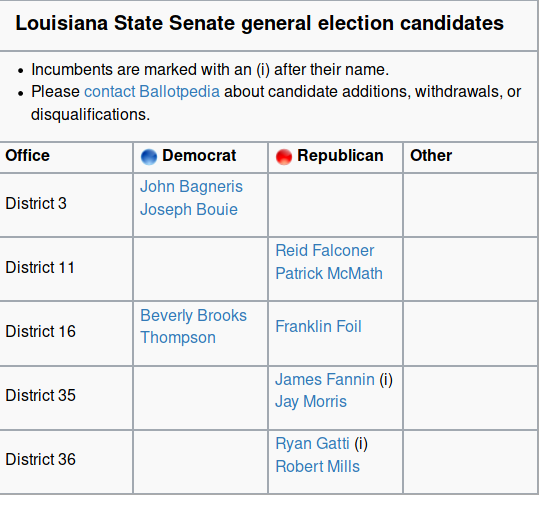Open James Fannin incumbent link

pyautogui.click(x=325, y=379)
